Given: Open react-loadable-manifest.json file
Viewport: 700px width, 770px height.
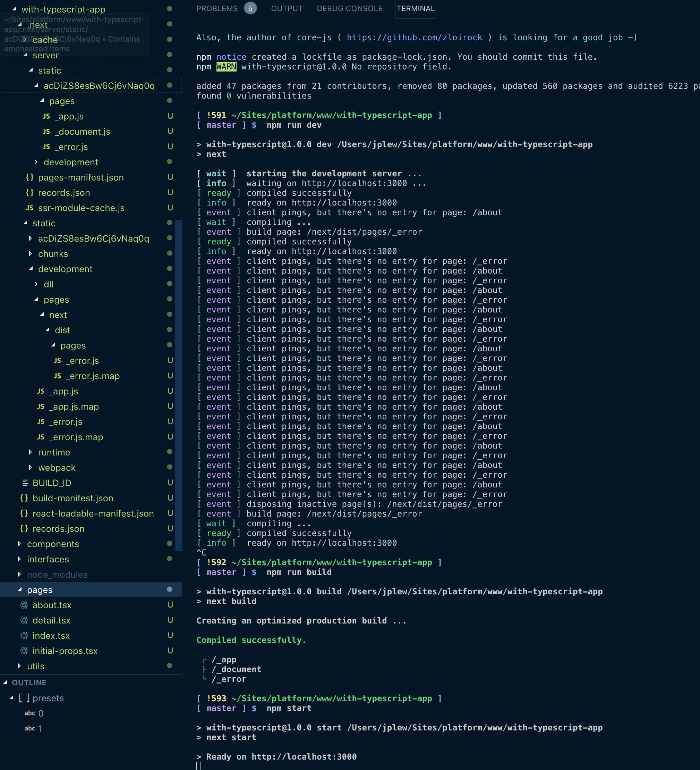Looking at the screenshot, I should (x=93, y=513).
